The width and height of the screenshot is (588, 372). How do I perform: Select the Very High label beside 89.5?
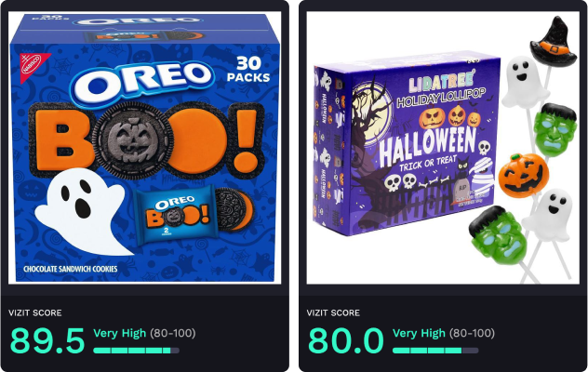pos(120,333)
